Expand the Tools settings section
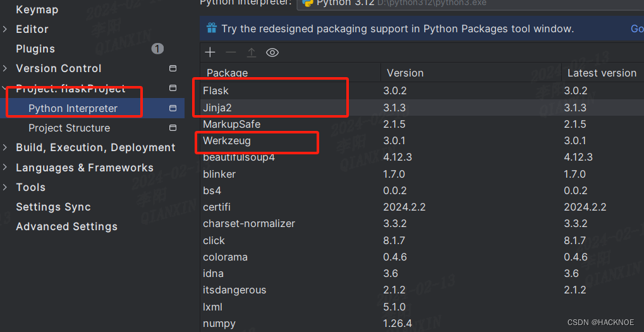This screenshot has height=332, width=644. point(5,187)
